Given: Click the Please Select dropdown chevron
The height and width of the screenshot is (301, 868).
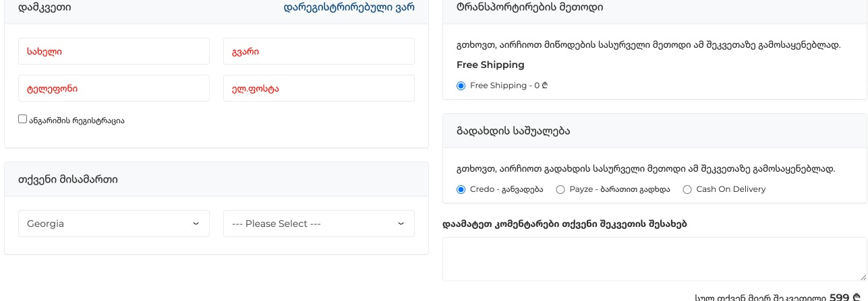Looking at the screenshot, I should pos(401,224).
